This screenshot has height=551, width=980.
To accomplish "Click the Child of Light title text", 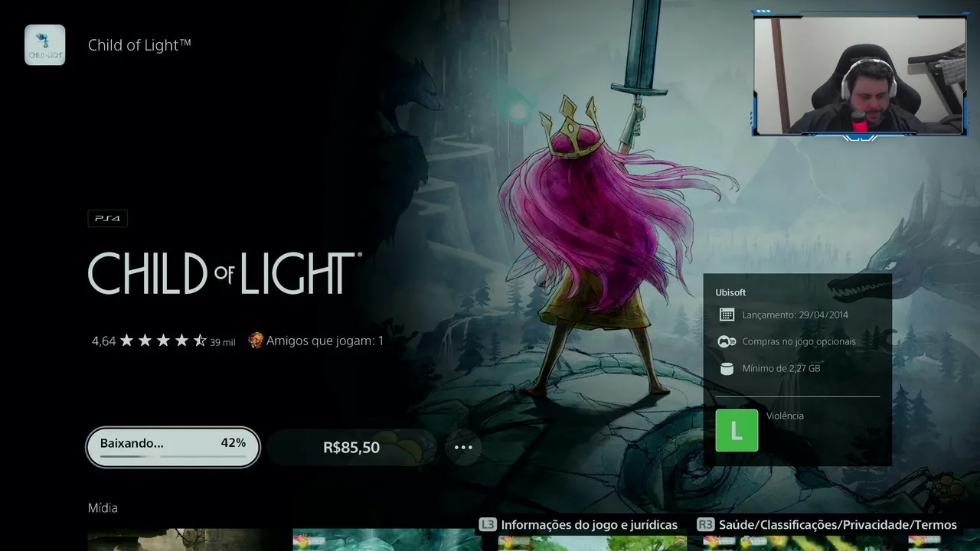I will tap(139, 45).
